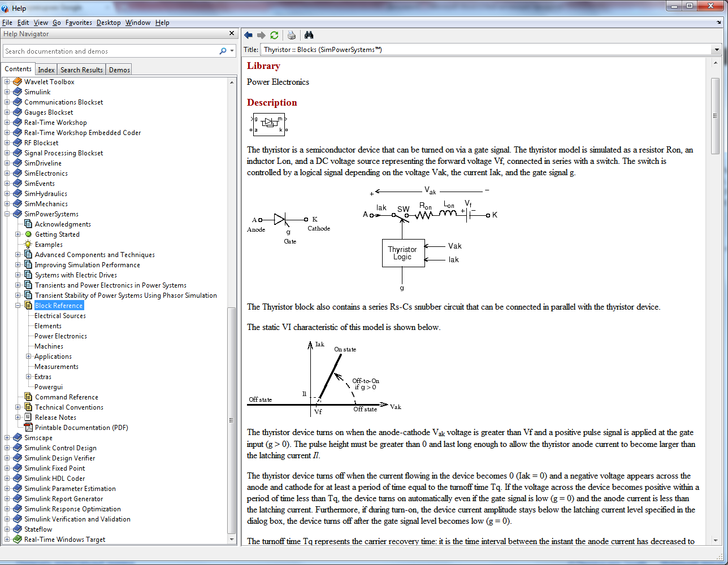Viewport: 728px width, 565px height.
Task: Open the search options dropdown arrow
Action: tap(232, 51)
